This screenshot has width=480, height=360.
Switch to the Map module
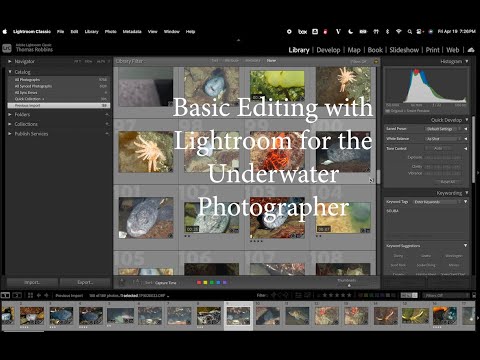354,50
